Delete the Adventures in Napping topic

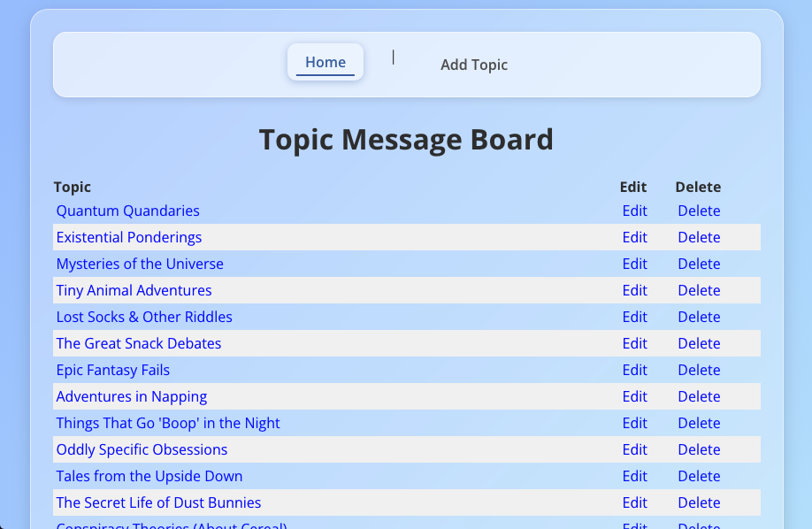699,396
